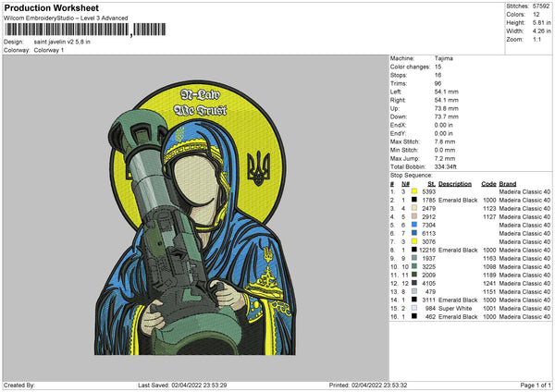
Task: Click stitch count 5393 in row 1
Action: pyautogui.click(x=428, y=191)
